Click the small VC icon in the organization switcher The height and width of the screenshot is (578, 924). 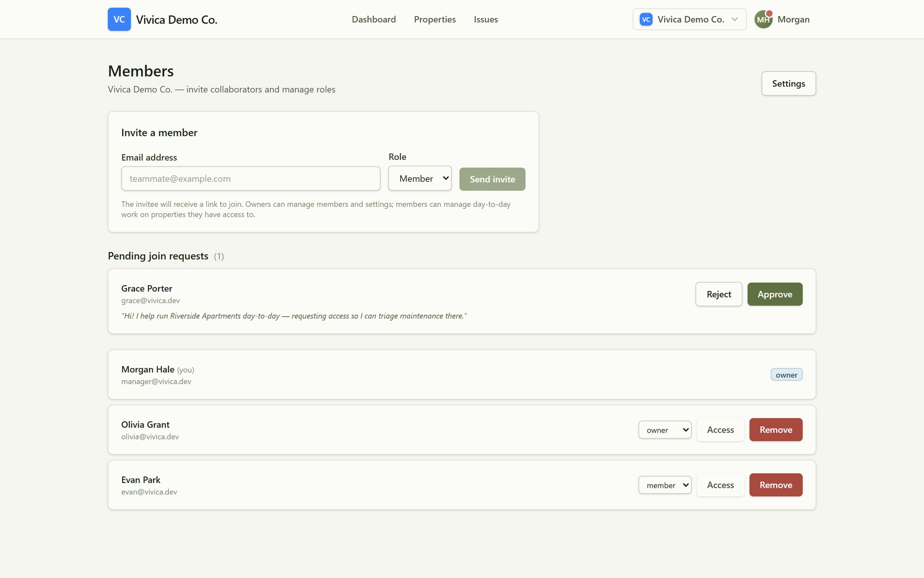coord(646,19)
